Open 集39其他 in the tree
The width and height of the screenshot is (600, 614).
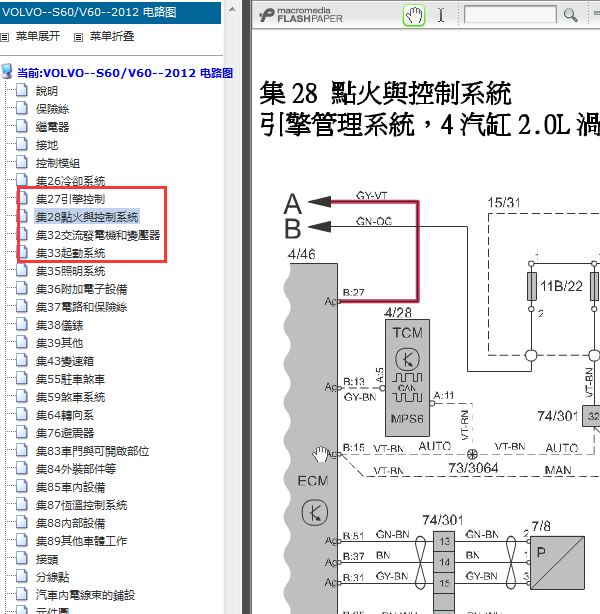click(x=60, y=343)
